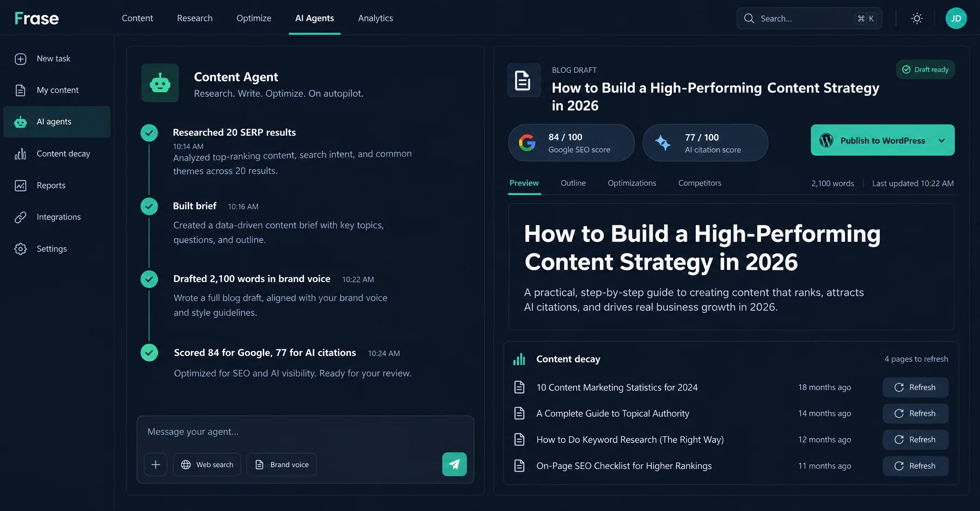Select the AI agents robot icon in sidebar
Image resolution: width=980 pixels, height=511 pixels.
21,122
